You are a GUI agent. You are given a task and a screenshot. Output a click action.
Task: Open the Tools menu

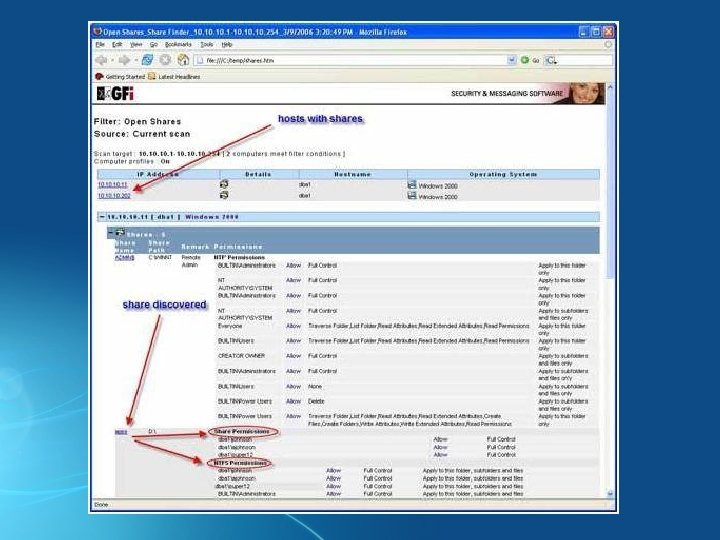coord(207,45)
